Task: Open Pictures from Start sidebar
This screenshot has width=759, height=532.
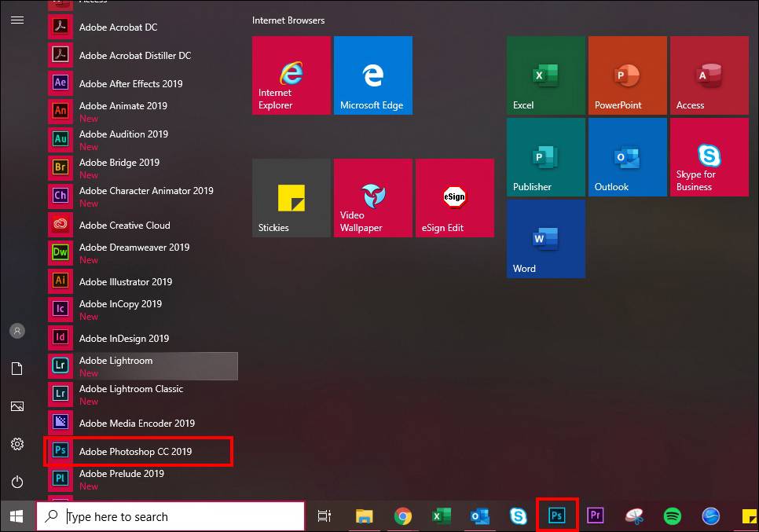Action: pos(17,406)
